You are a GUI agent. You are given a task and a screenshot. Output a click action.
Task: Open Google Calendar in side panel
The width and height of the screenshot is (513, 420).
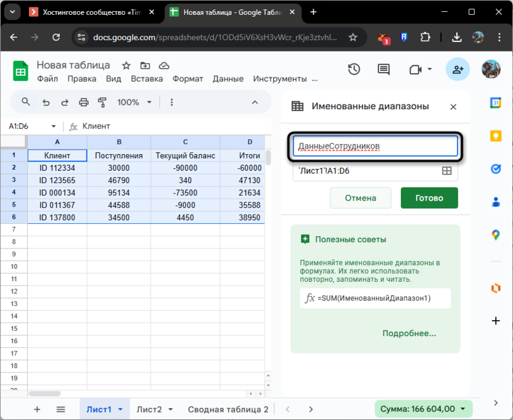pos(495,103)
